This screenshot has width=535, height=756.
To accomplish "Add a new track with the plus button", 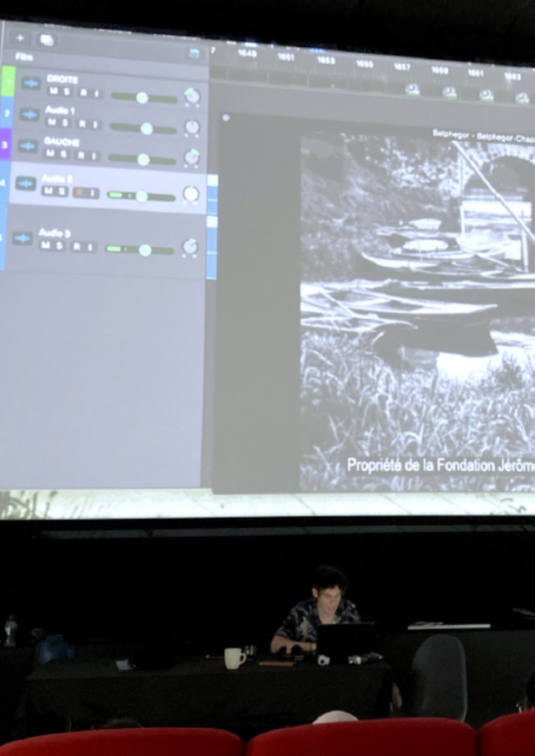I will [20, 38].
